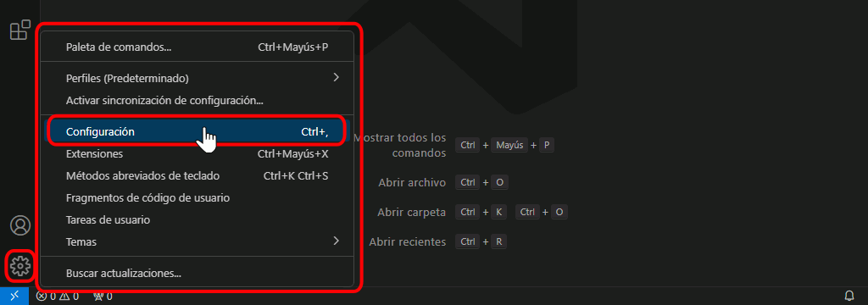Click the R key hint beside Abrir recientes
Viewport: 868px width, 305px height.
click(x=498, y=242)
